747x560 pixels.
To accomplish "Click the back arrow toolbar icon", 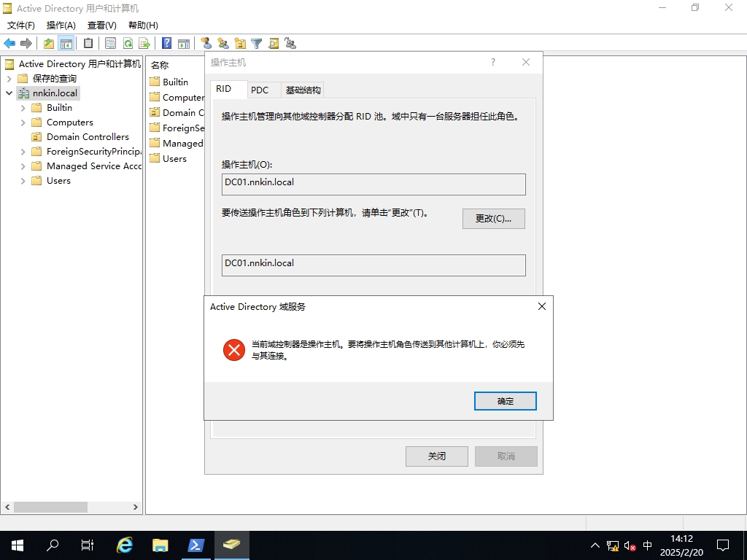I will (9, 44).
